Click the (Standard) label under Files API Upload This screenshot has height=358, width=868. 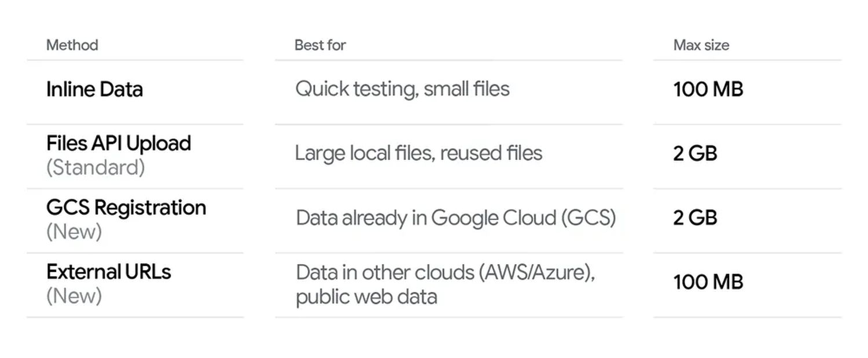click(x=95, y=167)
